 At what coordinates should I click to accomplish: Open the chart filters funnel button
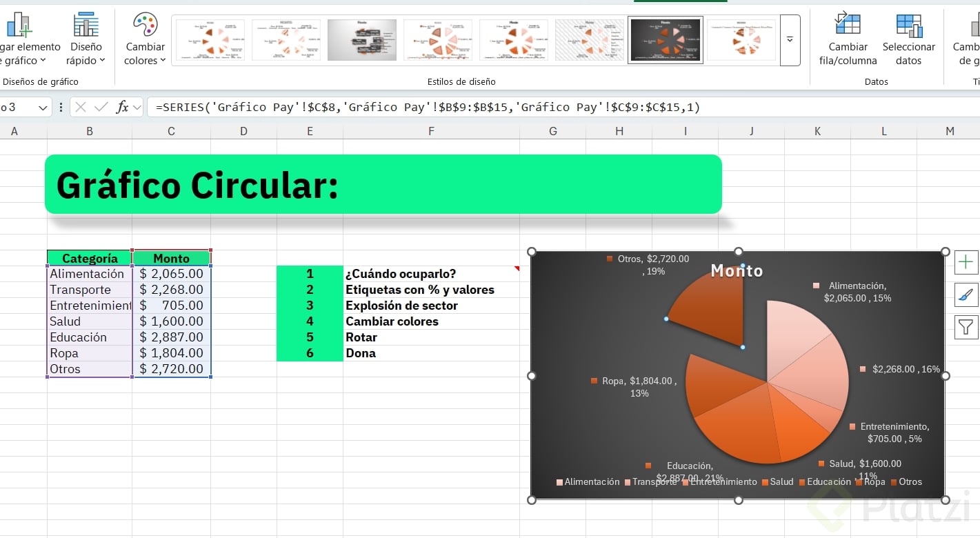tap(966, 327)
